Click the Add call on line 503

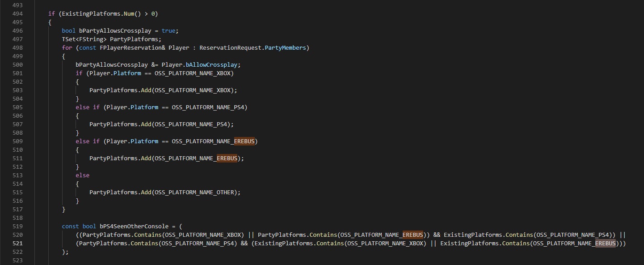[146, 90]
